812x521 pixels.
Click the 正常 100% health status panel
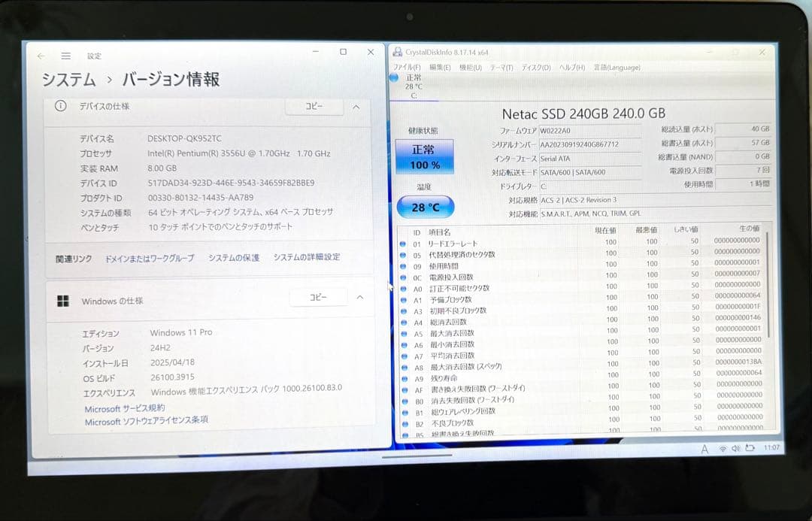[425, 157]
